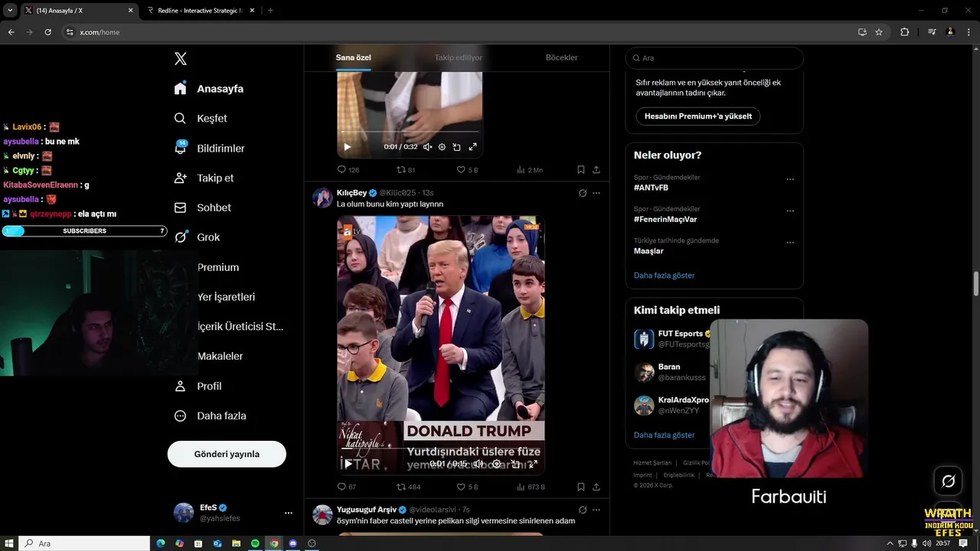
Task: Open the EfeS account options menu
Action: click(288, 513)
